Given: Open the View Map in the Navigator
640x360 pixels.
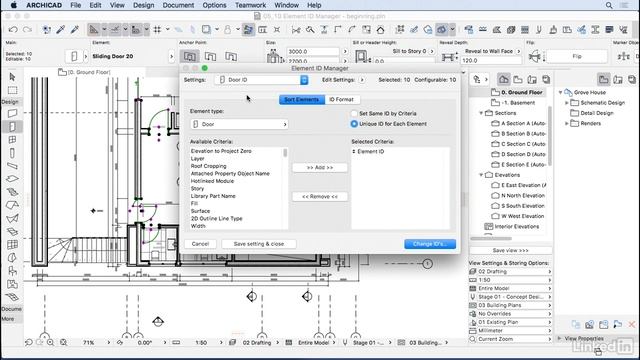Looking at the screenshot, I should point(518,79).
